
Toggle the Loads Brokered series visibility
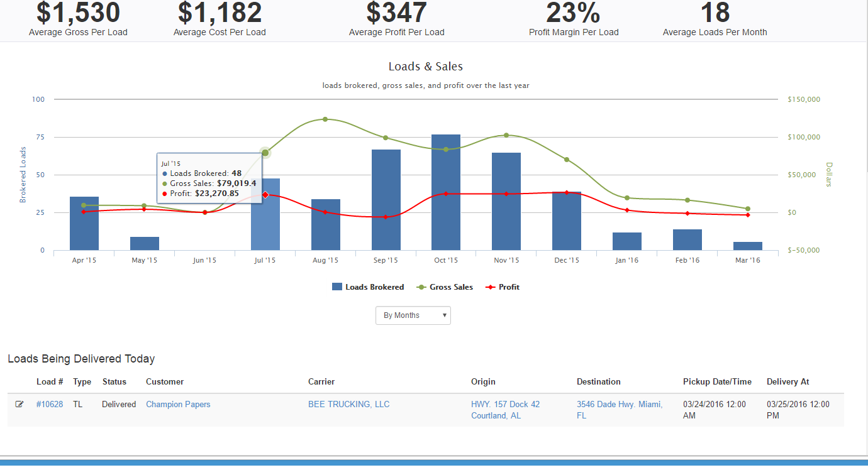pos(368,287)
